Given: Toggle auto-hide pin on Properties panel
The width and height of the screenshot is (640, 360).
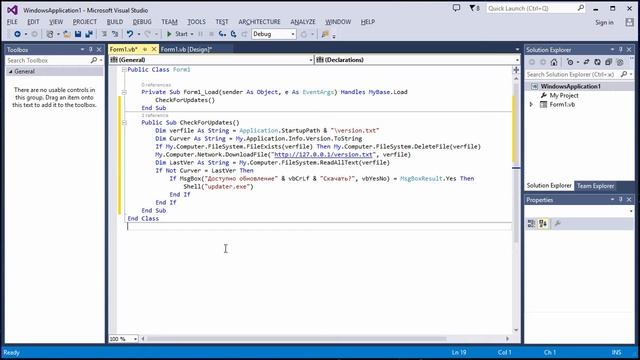Looking at the screenshot, I should [x=621, y=200].
